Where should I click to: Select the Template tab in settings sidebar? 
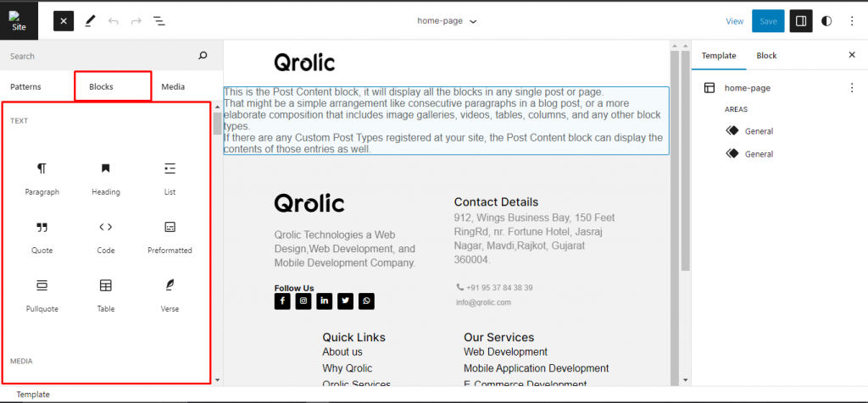719,55
